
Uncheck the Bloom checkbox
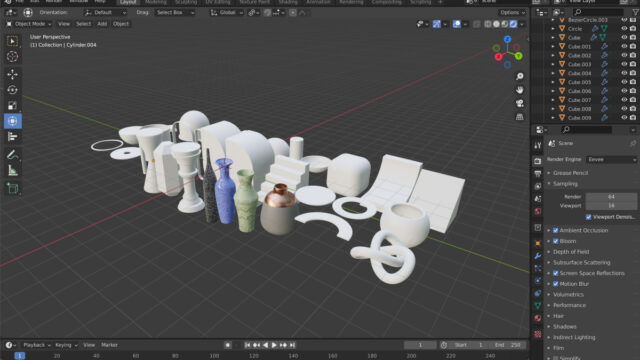click(556, 241)
